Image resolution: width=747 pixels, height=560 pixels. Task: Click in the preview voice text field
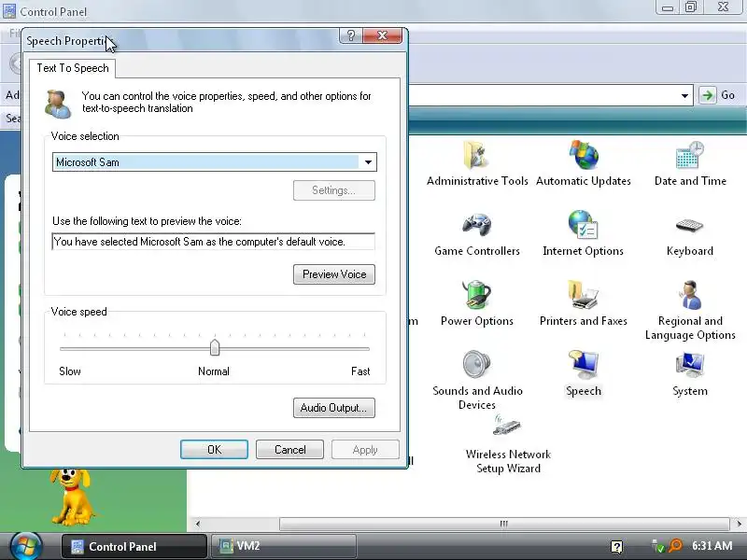click(x=214, y=242)
